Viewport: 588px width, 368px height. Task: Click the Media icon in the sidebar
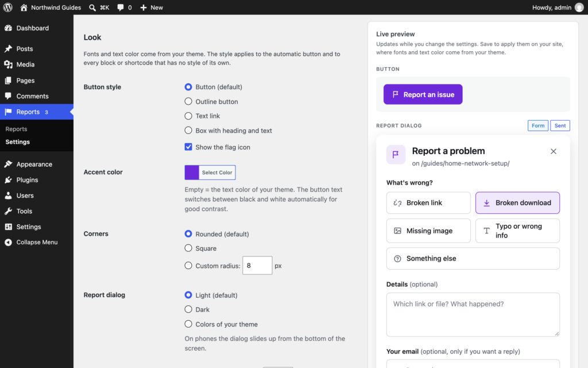click(x=8, y=64)
